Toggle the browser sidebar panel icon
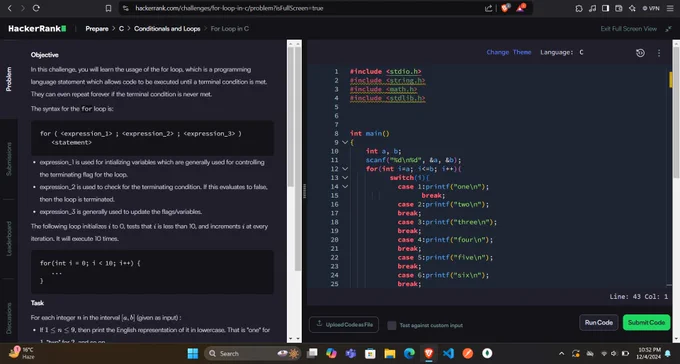This screenshot has height=364, width=680. pos(605,8)
